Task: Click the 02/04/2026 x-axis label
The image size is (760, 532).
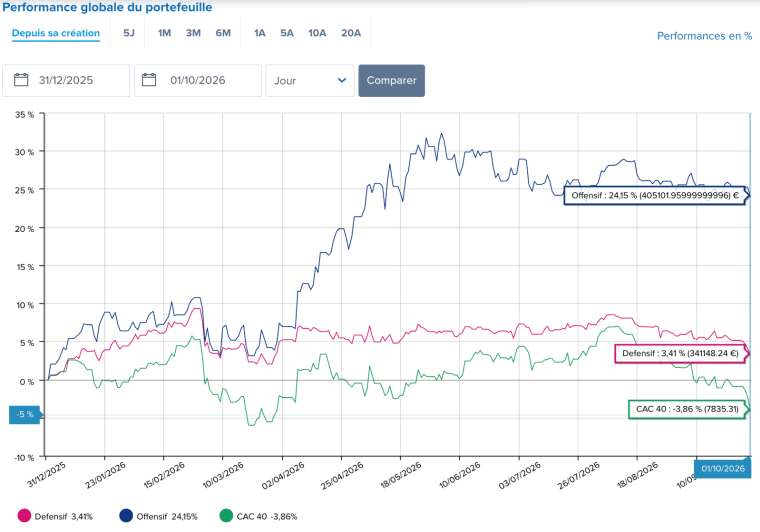Action: click(283, 475)
